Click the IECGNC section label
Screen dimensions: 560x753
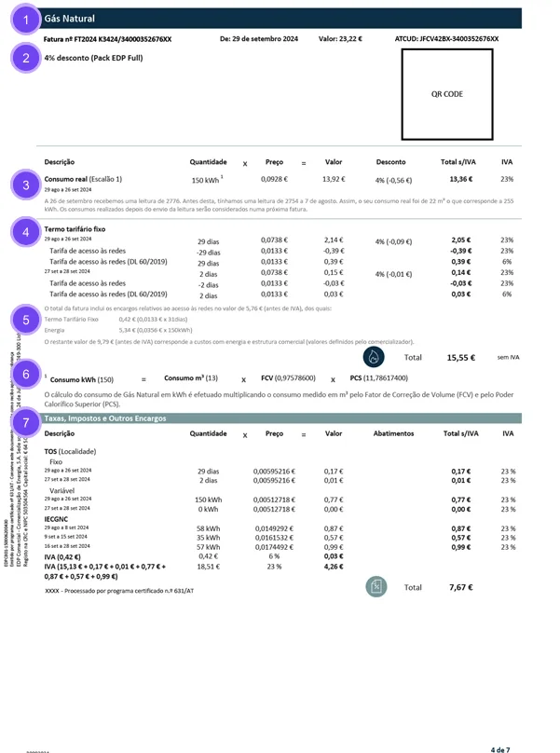(x=56, y=519)
